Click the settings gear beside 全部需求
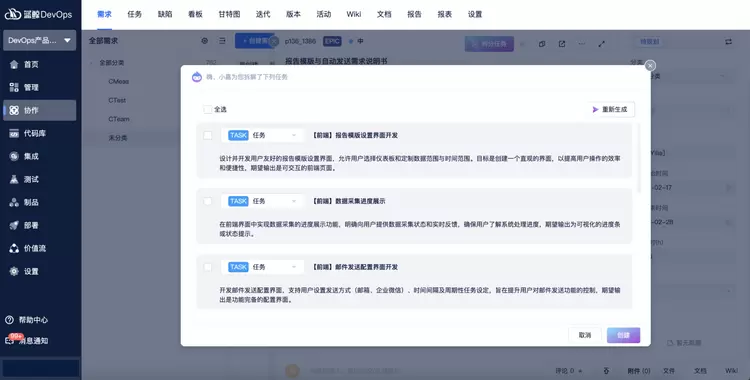The width and height of the screenshot is (750, 380). point(205,41)
